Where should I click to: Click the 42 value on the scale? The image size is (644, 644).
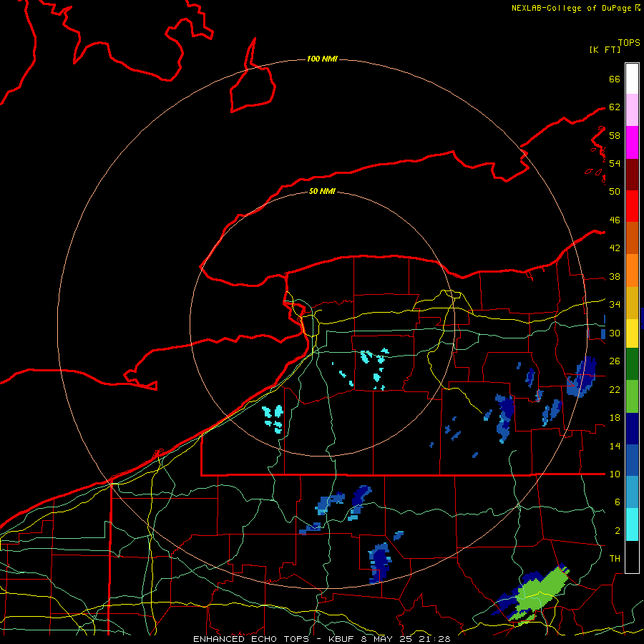pos(615,248)
